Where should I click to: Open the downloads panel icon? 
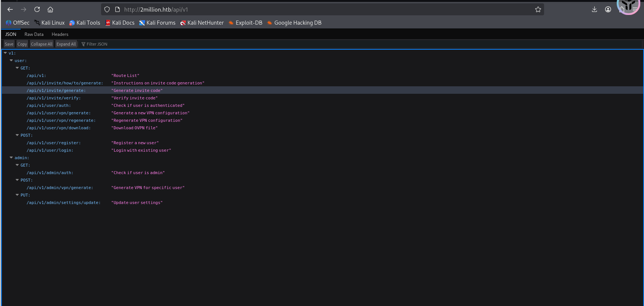[x=594, y=9]
